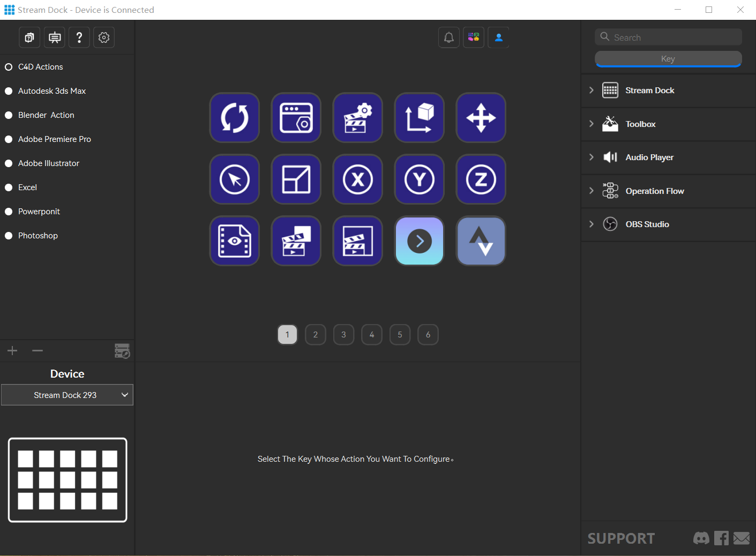756x556 pixels.
Task: Click the rotating arrows refresh key
Action: click(x=235, y=118)
